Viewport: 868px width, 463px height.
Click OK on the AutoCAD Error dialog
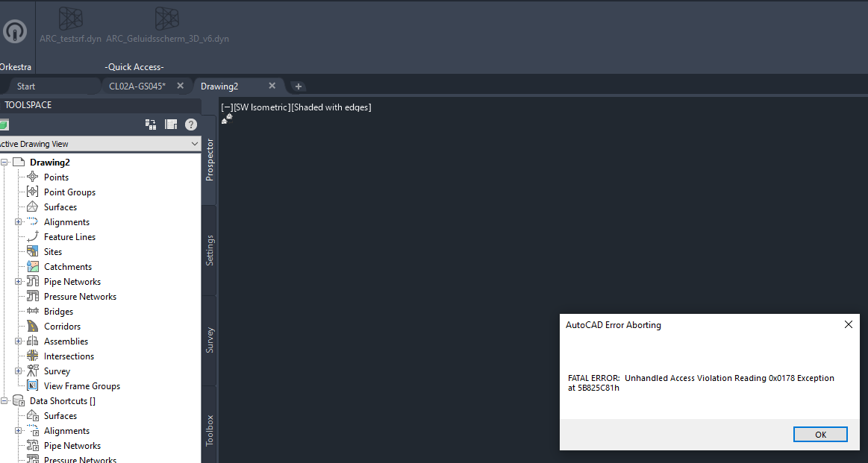point(820,434)
